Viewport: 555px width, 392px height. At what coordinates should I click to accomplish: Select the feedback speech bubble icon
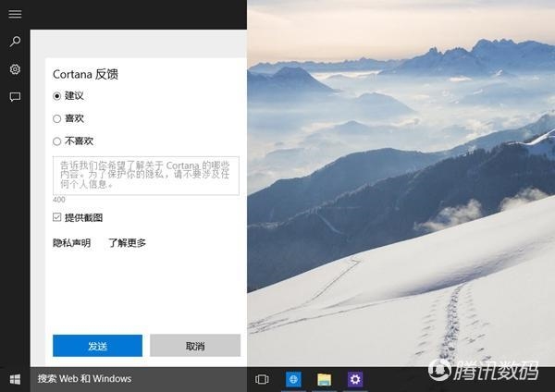point(15,96)
